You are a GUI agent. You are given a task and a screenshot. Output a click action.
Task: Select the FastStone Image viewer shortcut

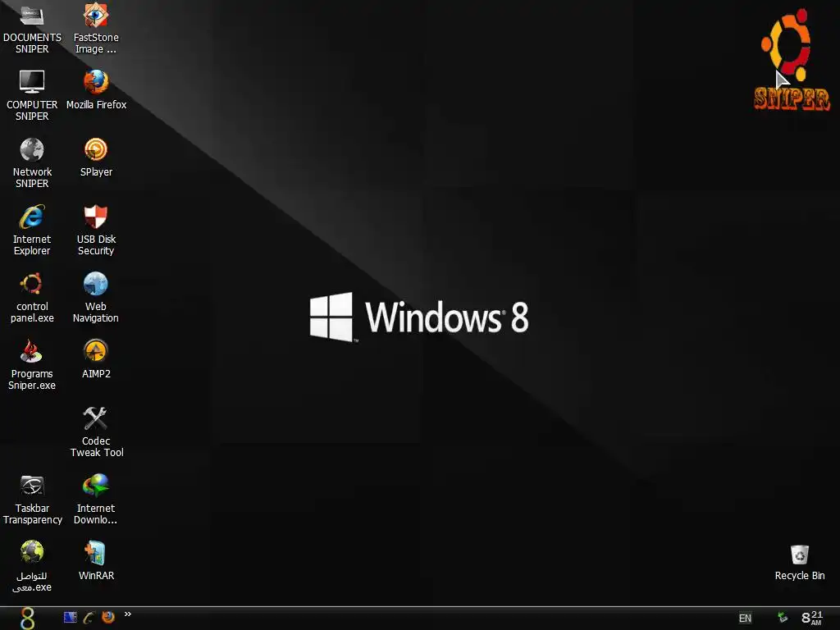click(x=96, y=28)
